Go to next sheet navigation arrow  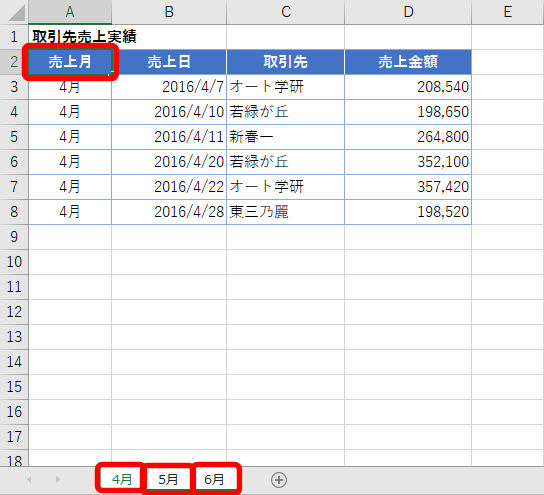pos(57,480)
